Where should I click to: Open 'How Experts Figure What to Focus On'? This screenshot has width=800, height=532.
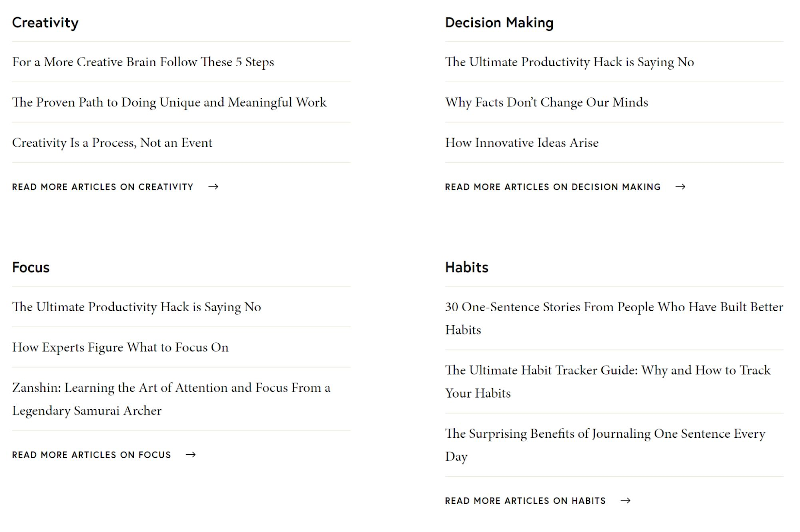[x=120, y=347]
